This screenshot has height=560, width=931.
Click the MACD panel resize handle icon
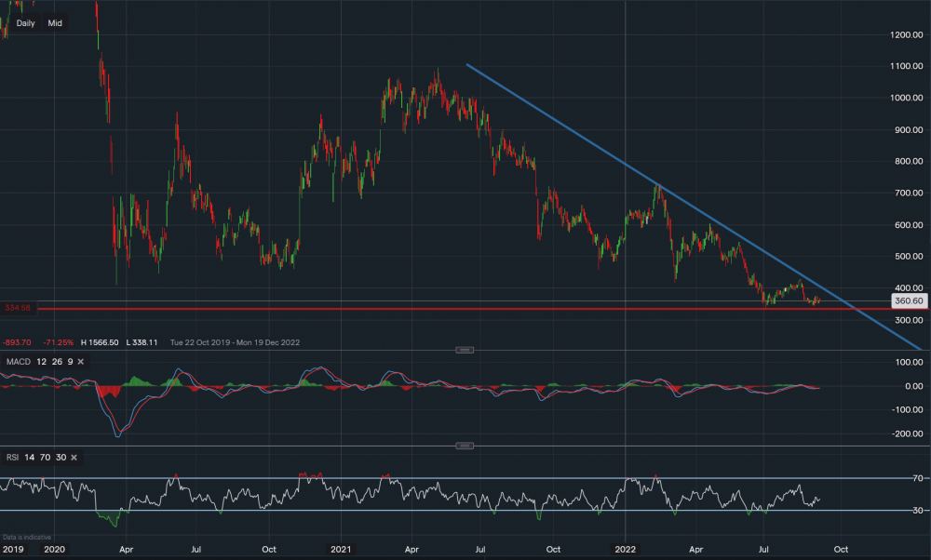[x=463, y=350]
